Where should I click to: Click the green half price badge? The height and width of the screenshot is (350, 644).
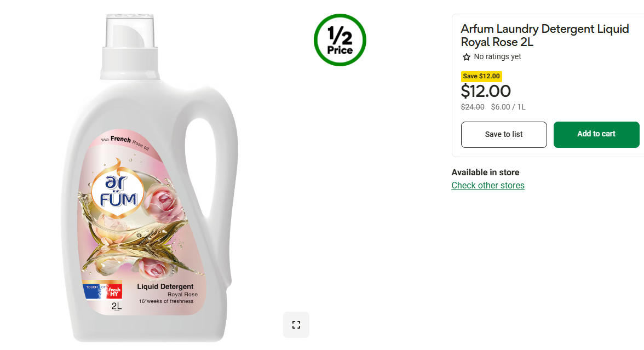tap(340, 40)
